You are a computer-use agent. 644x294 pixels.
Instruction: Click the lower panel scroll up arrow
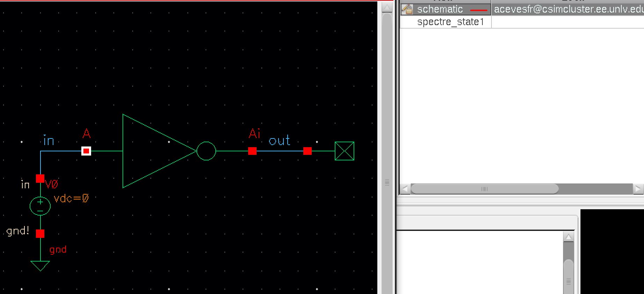[x=569, y=237]
